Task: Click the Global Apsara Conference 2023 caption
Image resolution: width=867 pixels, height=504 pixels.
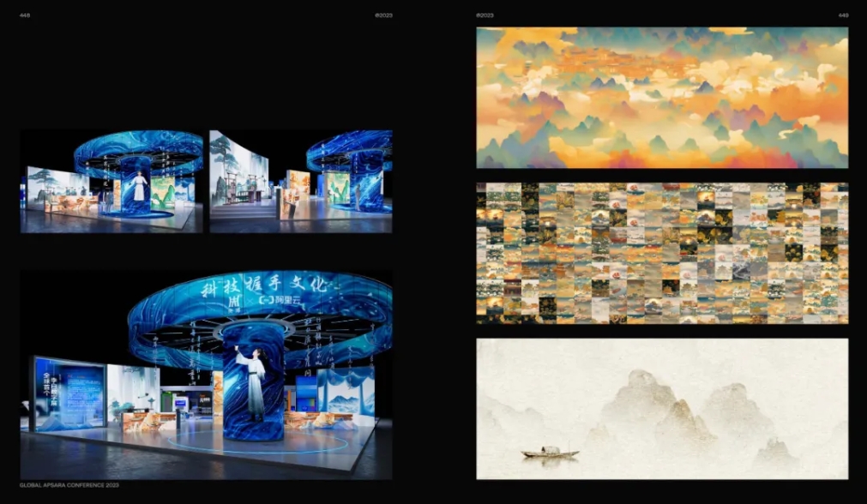Action: coord(69,485)
